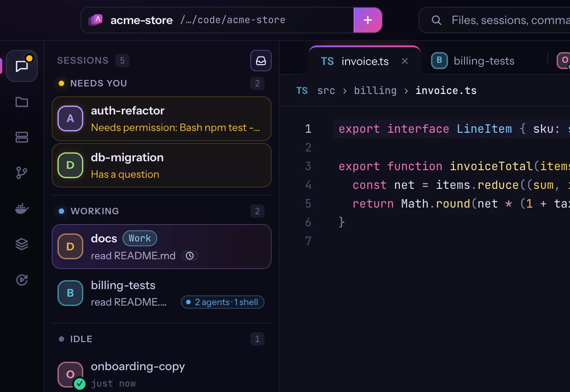This screenshot has width=570, height=392.
Task: Open the onboarding-copy session
Action: pos(162,374)
